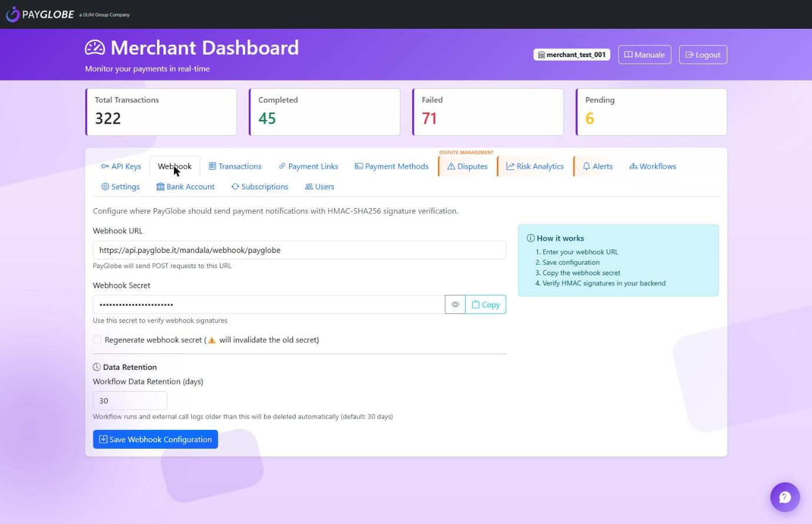Screen dimensions: 812x524
Task: Switch to the Workflows tab
Action: (x=653, y=166)
